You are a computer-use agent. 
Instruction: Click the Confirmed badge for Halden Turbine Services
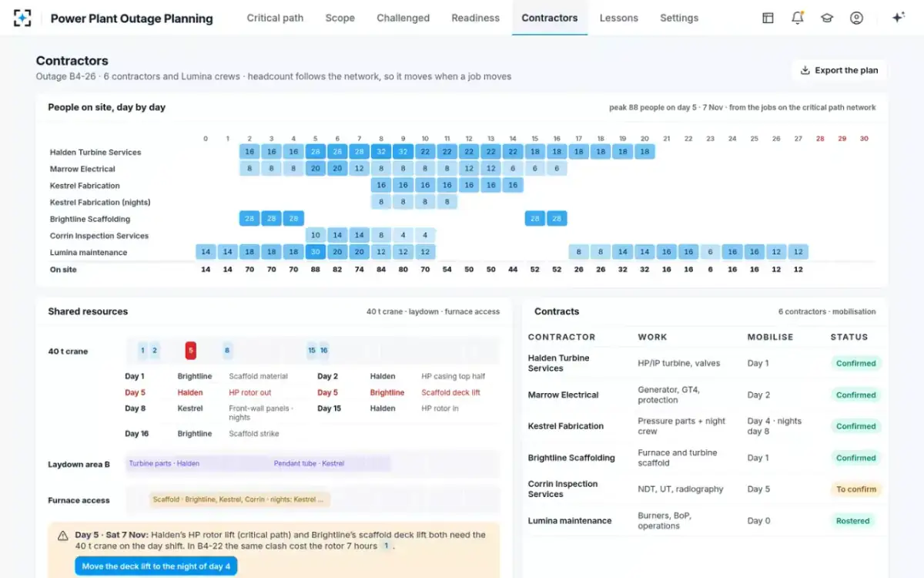856,363
